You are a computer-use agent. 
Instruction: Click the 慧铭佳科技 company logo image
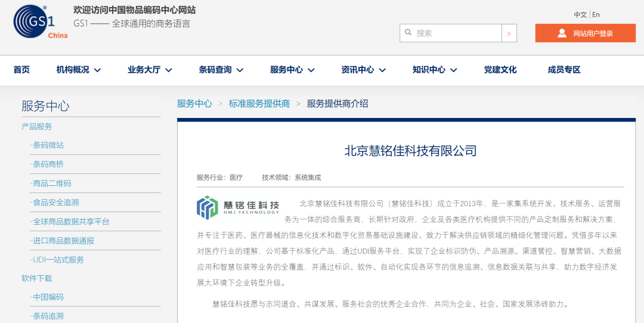click(238, 206)
